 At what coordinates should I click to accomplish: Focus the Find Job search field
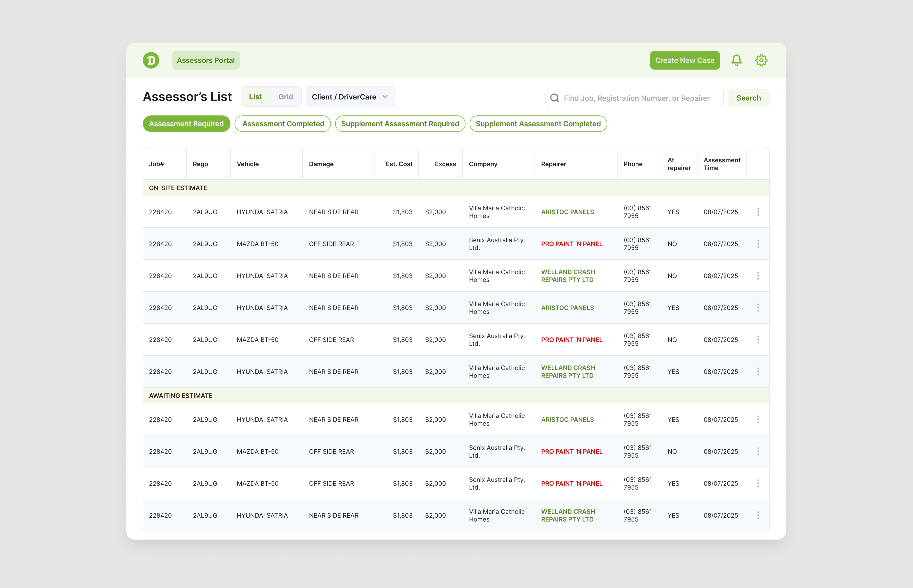pyautogui.click(x=634, y=98)
